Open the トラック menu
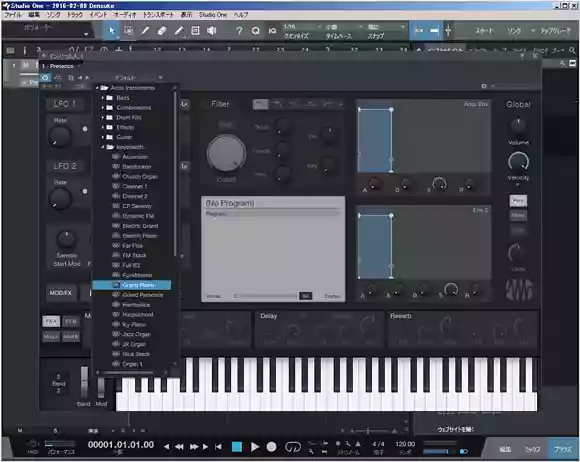Image resolution: width=580 pixels, height=462 pixels. click(x=75, y=15)
